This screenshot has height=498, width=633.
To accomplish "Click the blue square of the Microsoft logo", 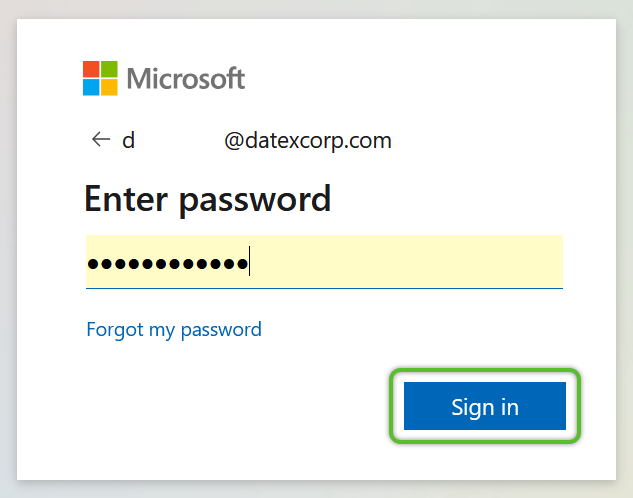I will coord(91,87).
